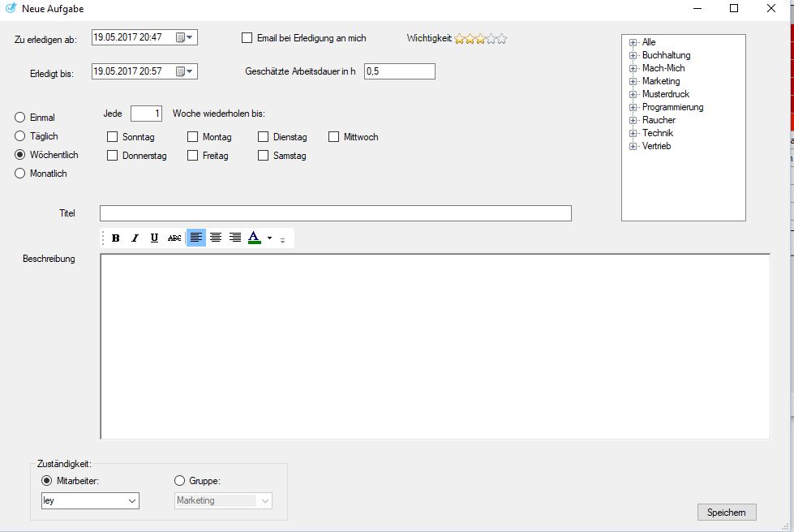The height and width of the screenshot is (532, 794).
Task: Apply font color with the A icon
Action: click(254, 238)
